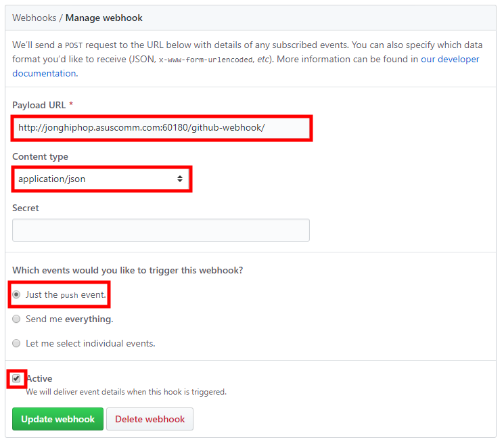
Task: Click the Content type label
Action: pyautogui.click(x=40, y=156)
